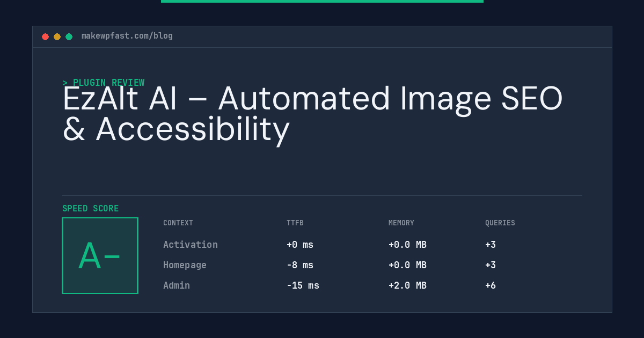Image resolution: width=644 pixels, height=338 pixels.
Task: Click the Activation memory value +0.0 MB
Action: click(407, 245)
